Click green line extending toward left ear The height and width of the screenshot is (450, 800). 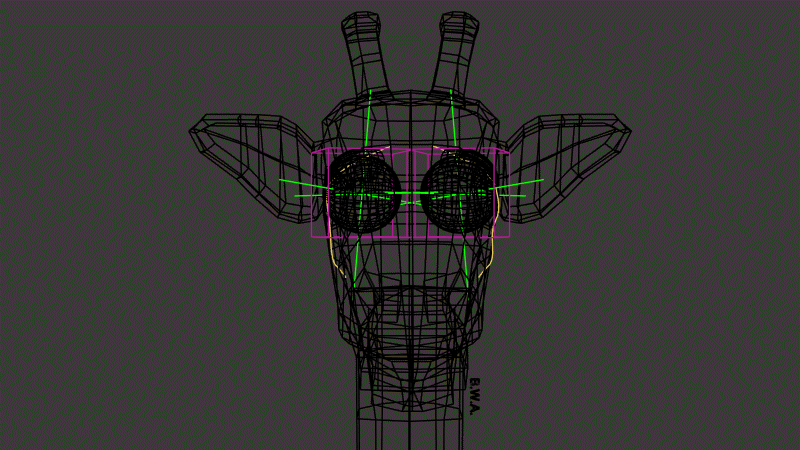click(305, 184)
